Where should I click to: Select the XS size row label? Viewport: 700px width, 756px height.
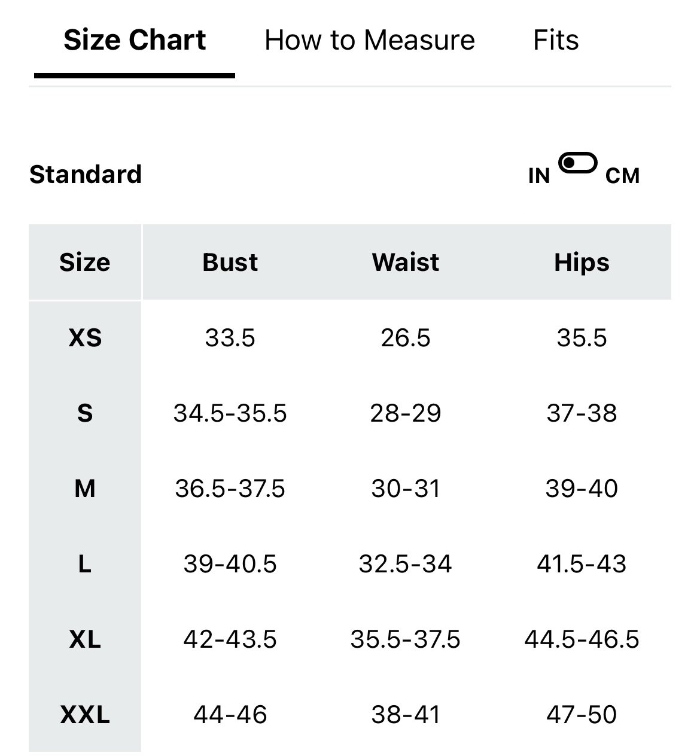[x=85, y=338]
